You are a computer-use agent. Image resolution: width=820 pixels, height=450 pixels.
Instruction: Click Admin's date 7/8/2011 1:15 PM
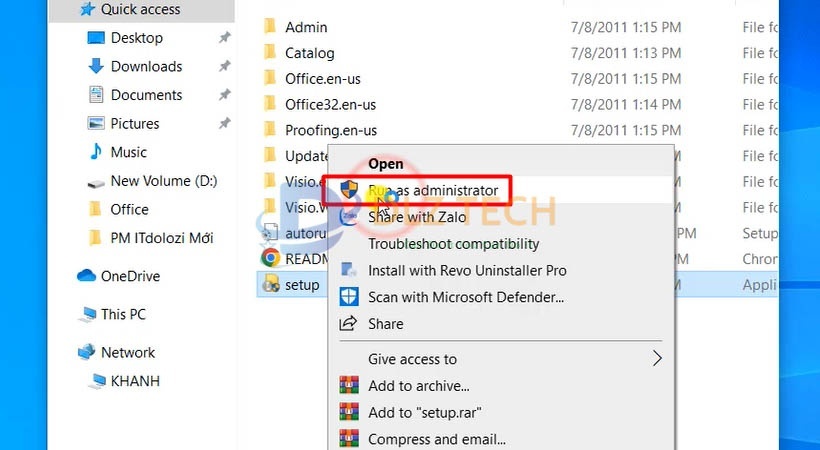tap(626, 27)
